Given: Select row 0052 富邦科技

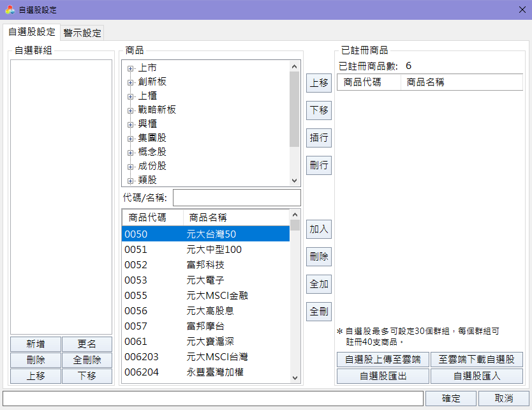Looking at the screenshot, I should [205, 265].
